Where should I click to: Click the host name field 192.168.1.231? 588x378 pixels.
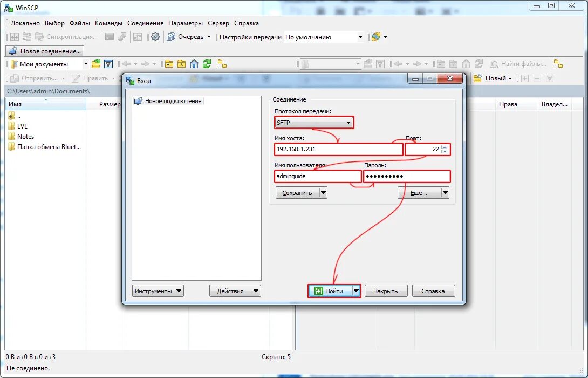(x=339, y=149)
